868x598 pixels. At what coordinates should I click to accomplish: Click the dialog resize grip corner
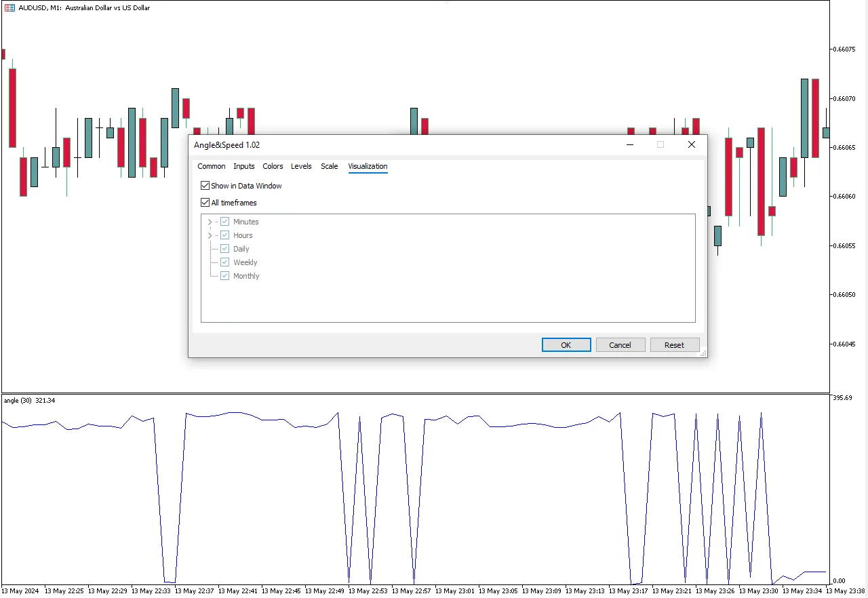[703, 353]
